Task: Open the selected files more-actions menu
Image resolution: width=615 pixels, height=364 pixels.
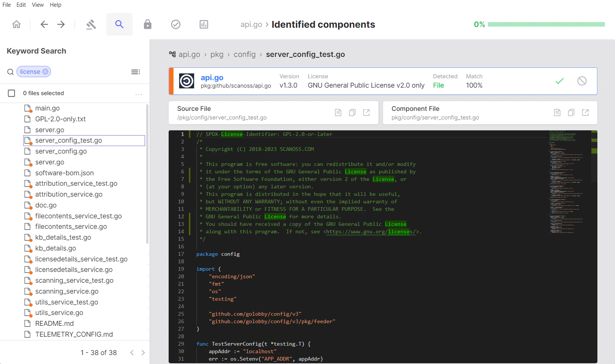Action: point(139,94)
